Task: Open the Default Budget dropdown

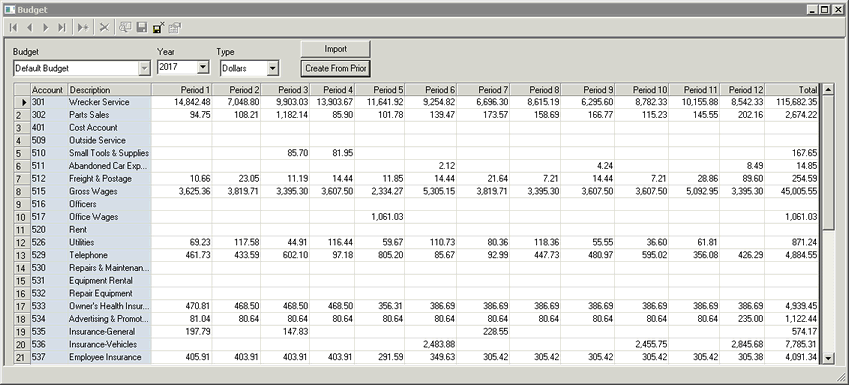Action: point(144,68)
